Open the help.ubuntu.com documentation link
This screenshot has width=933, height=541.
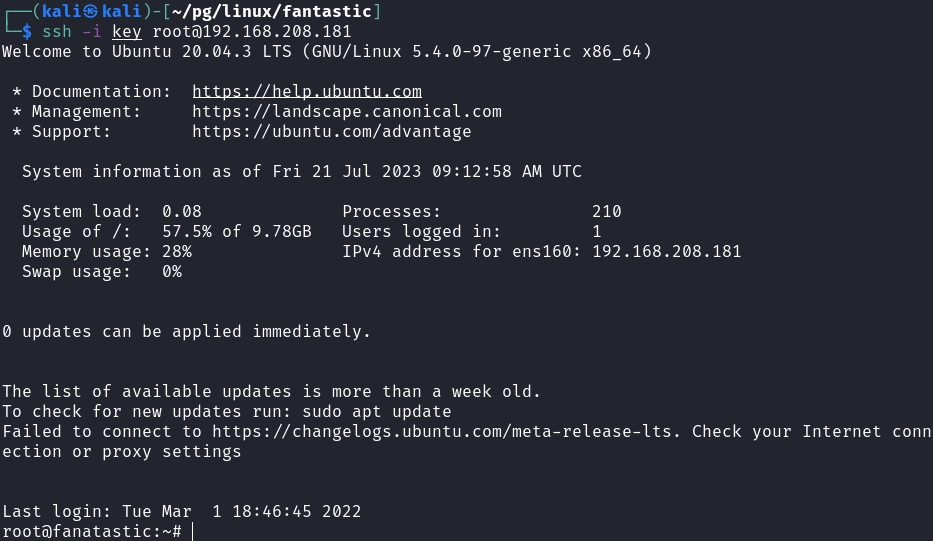pyautogui.click(x=306, y=91)
